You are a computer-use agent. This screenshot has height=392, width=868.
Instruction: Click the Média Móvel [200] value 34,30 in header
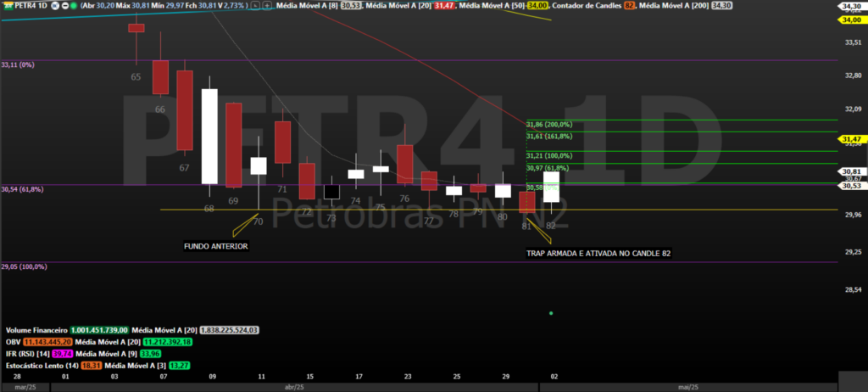tap(721, 6)
